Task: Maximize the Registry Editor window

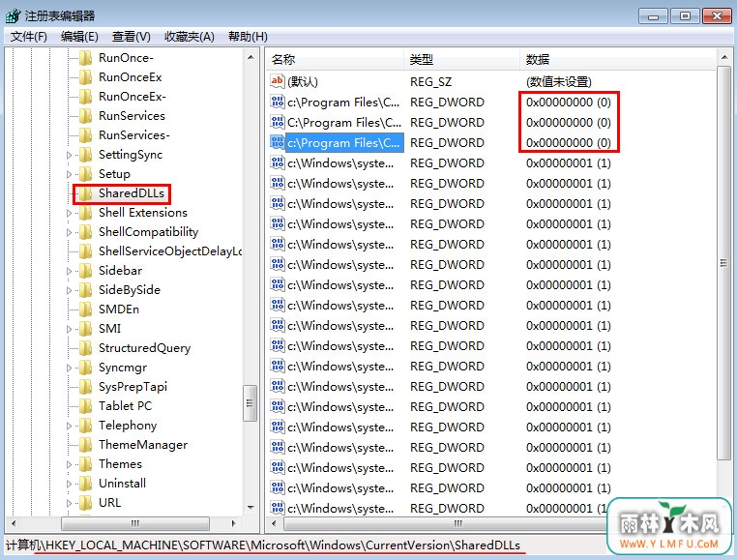Action: click(x=685, y=16)
